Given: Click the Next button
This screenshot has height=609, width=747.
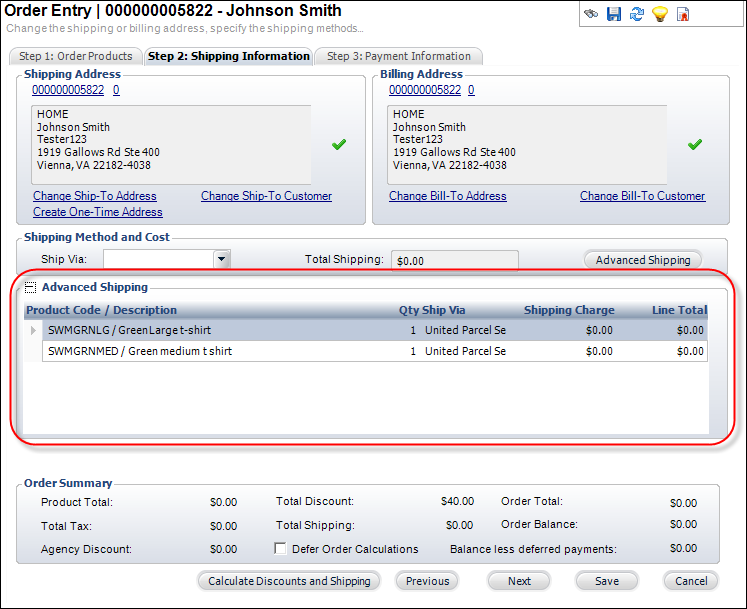Looking at the screenshot, I should pyautogui.click(x=519, y=581).
